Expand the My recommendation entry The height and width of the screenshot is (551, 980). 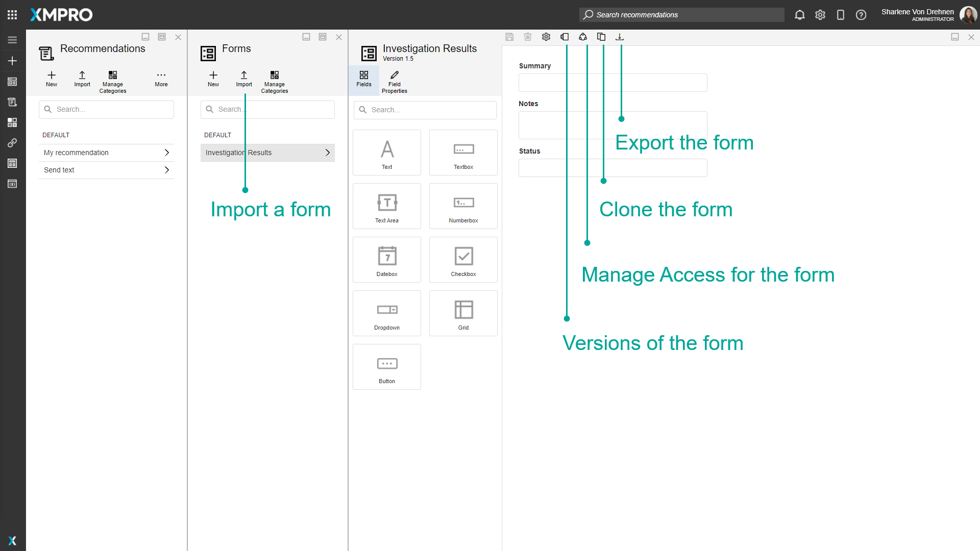pyautogui.click(x=166, y=152)
